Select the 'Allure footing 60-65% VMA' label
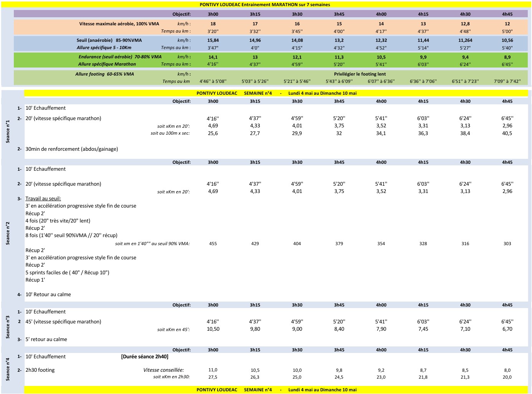The image size is (532, 394). coord(104,74)
